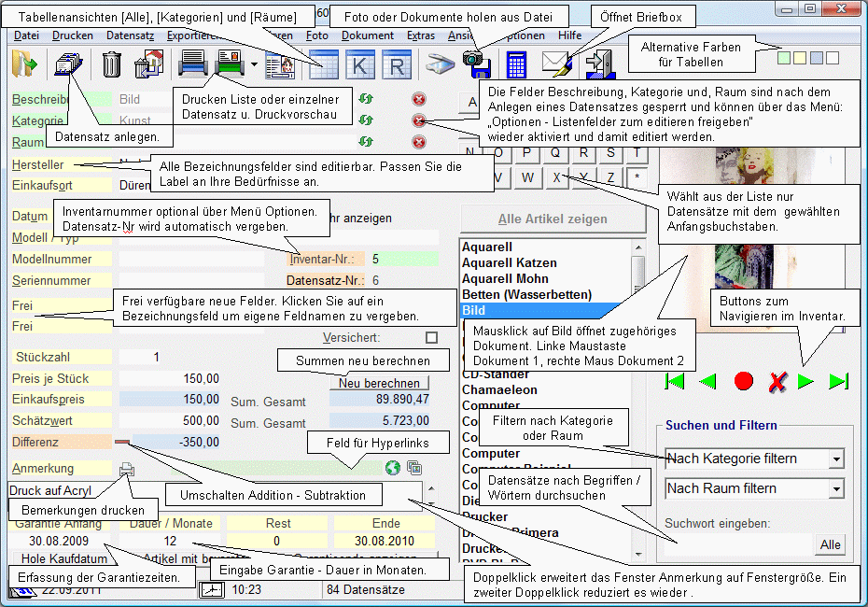Open the calculator icon in the toolbar
The height and width of the screenshot is (607, 868).
click(x=518, y=65)
